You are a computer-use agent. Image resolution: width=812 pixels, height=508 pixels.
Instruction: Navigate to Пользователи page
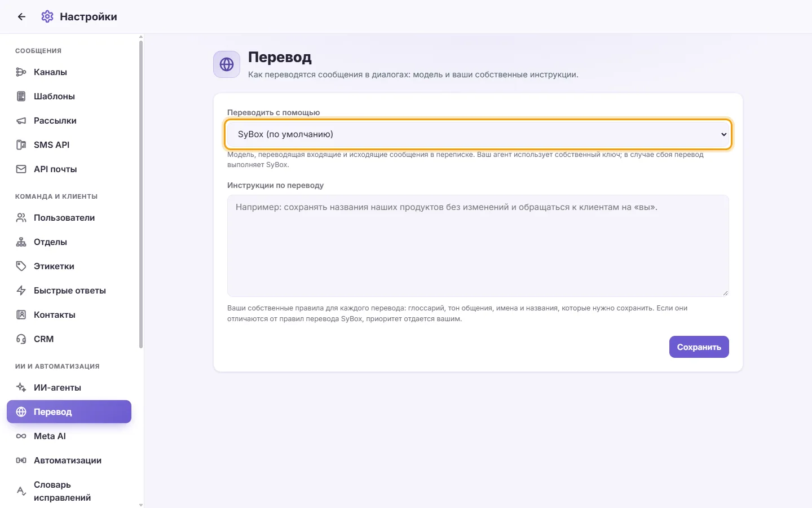(69, 218)
